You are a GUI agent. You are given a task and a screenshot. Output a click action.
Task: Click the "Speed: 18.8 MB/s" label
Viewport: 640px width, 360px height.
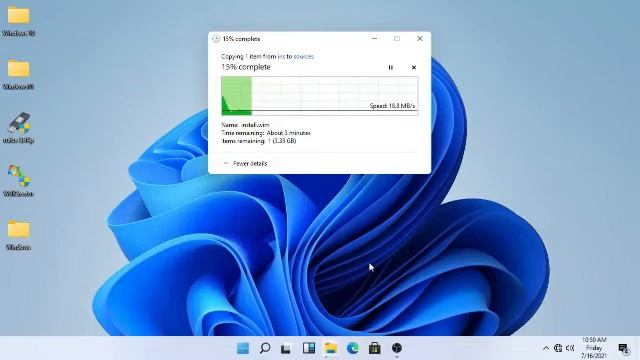click(x=392, y=106)
